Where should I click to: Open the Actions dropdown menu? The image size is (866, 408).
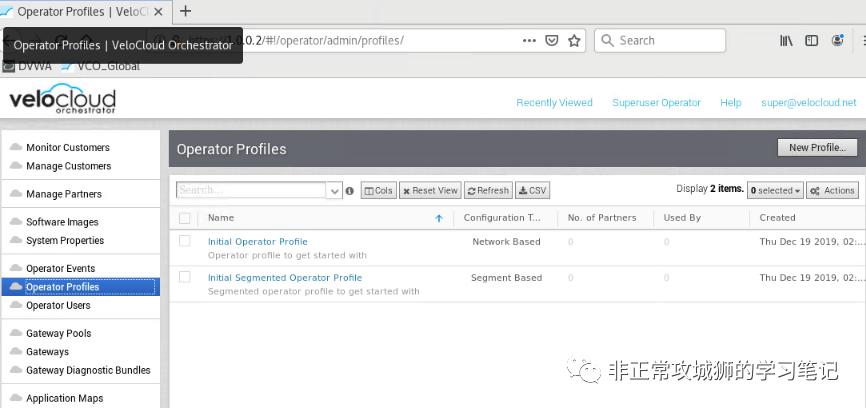click(832, 190)
